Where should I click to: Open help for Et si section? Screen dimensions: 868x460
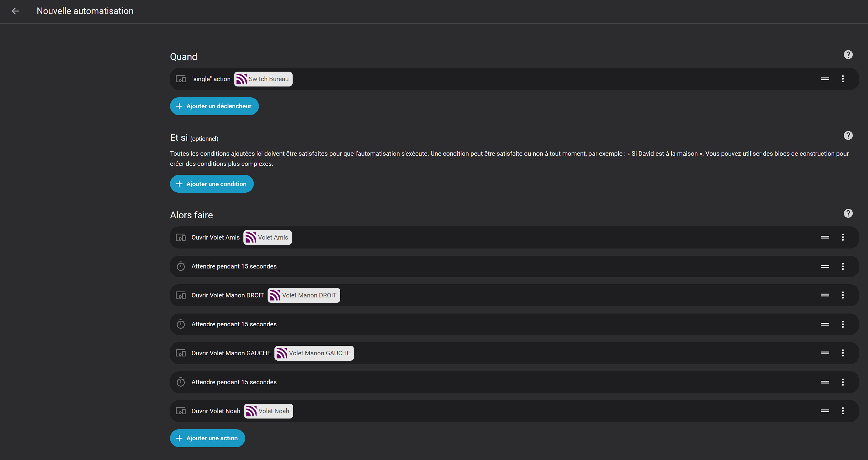coord(848,135)
